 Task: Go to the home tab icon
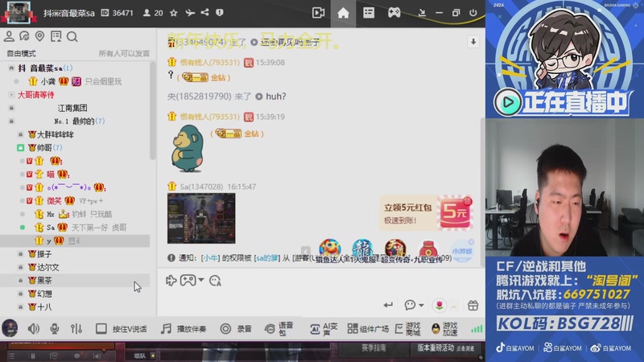343,13
